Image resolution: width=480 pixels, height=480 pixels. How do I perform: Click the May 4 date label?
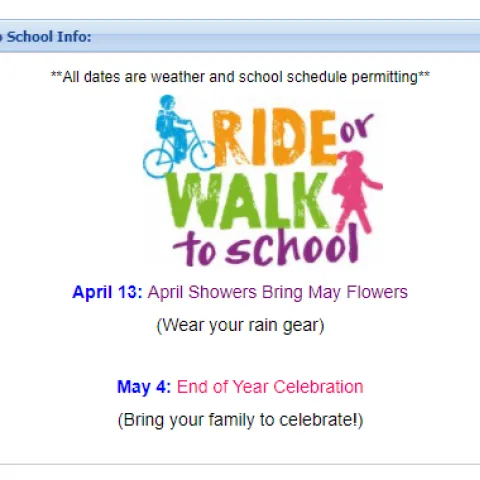coord(144,387)
